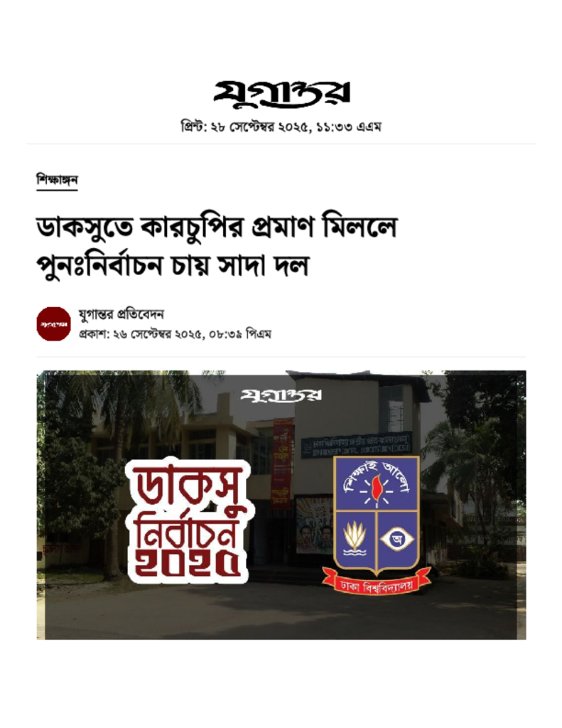
Task: Click the round red author avatar
Action: click(x=53, y=323)
